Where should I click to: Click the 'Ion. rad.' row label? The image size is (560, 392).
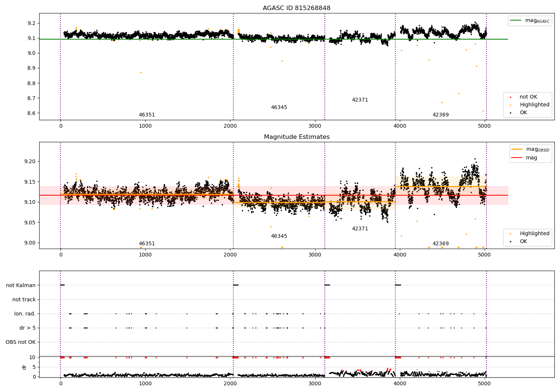(x=25, y=314)
